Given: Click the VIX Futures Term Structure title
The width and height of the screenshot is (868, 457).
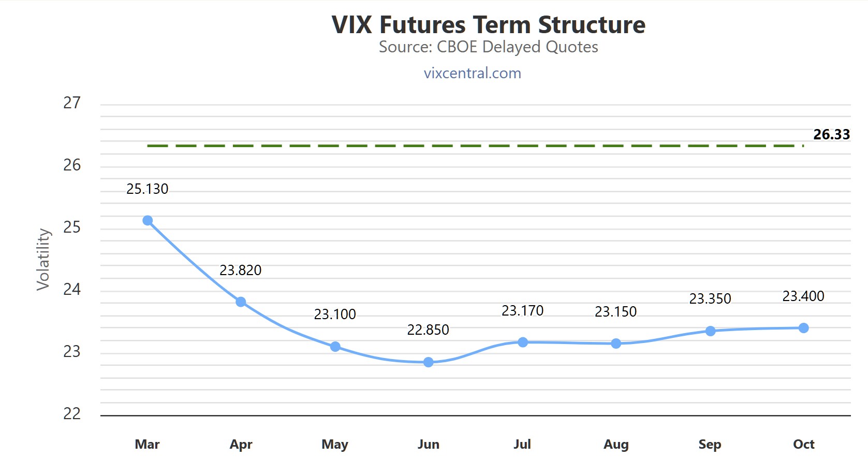Looking at the screenshot, I should (488, 25).
